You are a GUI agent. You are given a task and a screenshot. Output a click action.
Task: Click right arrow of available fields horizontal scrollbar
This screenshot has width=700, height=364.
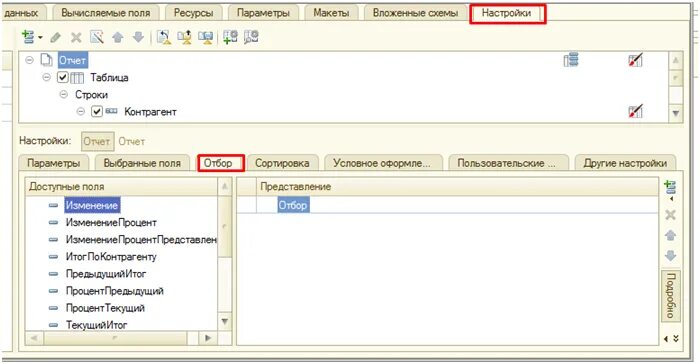point(208,338)
